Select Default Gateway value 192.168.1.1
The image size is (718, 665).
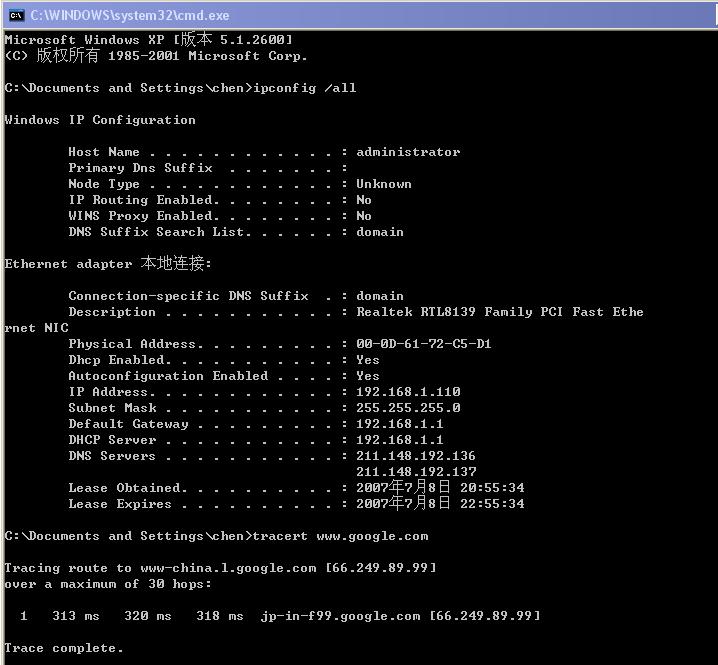pos(399,424)
